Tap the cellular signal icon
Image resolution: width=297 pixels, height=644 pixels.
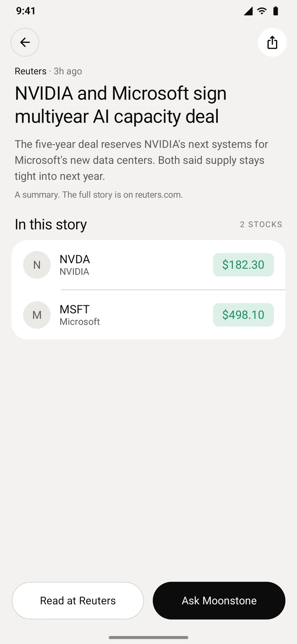pos(248,11)
